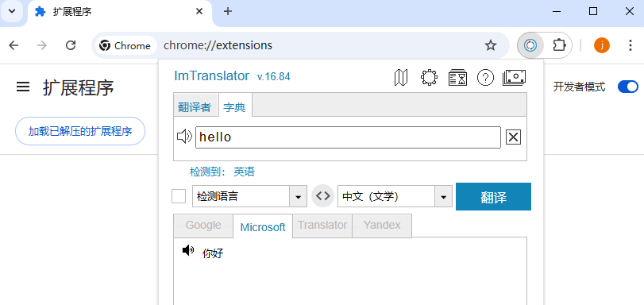The image size is (644, 305).
Task: Clear the hello text with X button
Action: [x=513, y=137]
